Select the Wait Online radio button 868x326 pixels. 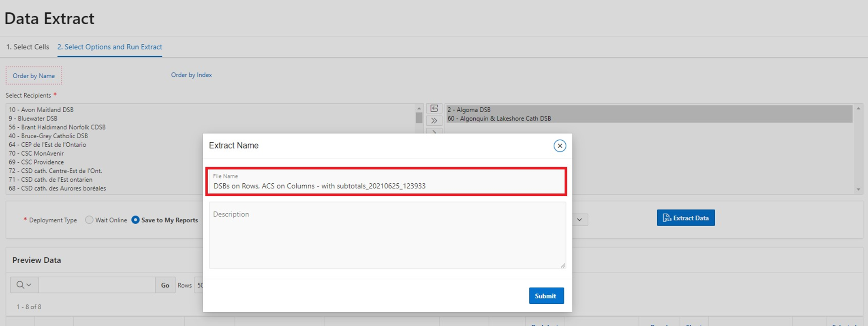pyautogui.click(x=89, y=220)
